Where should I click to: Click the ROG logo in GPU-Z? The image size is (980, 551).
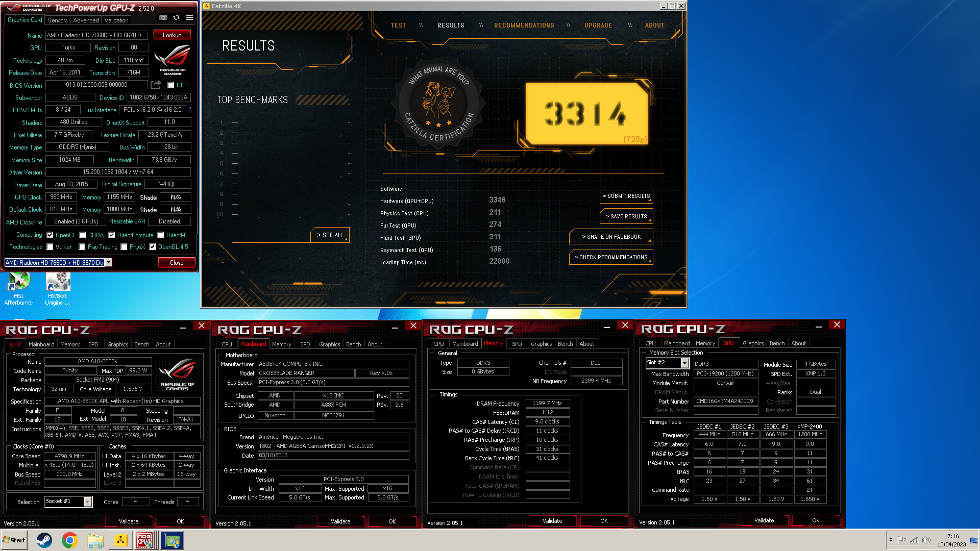[173, 60]
